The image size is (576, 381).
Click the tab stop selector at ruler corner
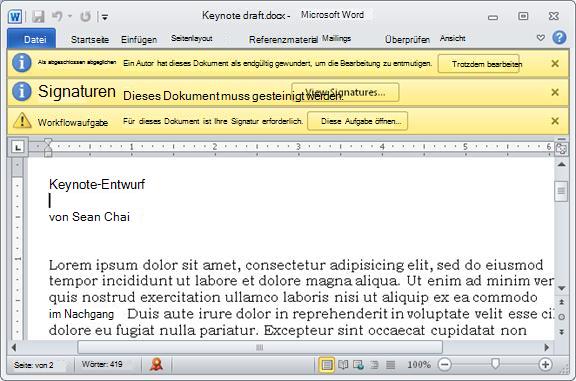pos(18,147)
